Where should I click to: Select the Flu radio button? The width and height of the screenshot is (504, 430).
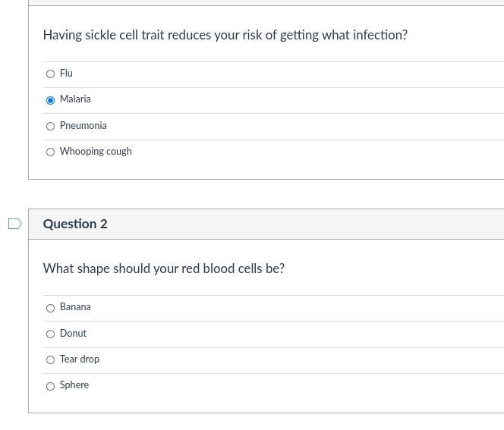pyautogui.click(x=51, y=74)
